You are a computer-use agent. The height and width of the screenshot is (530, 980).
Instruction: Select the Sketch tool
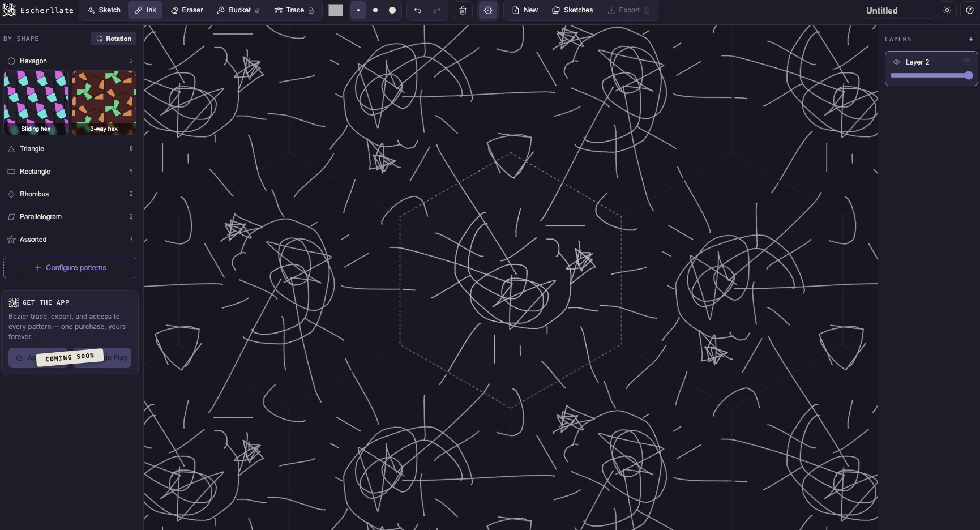(x=104, y=10)
